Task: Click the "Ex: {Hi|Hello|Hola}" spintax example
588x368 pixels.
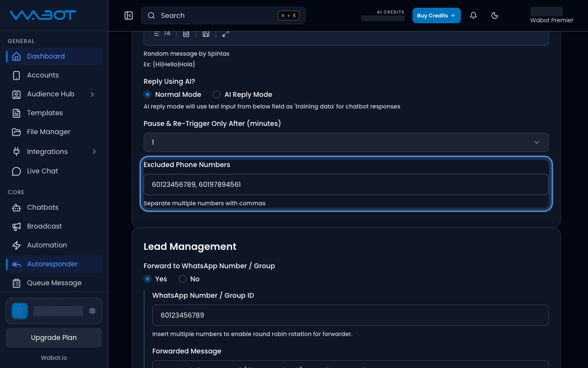Action: pos(169,64)
